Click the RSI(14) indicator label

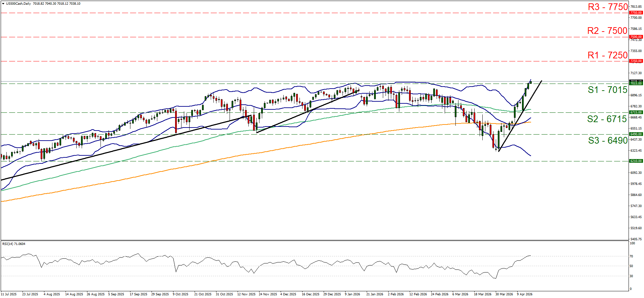point(14,244)
